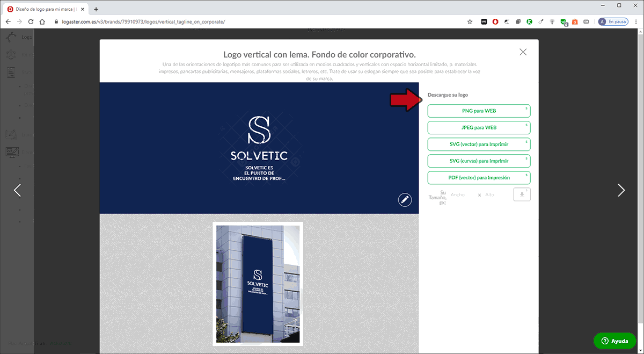Choose SVG (curvas) para Imprimir

click(479, 161)
